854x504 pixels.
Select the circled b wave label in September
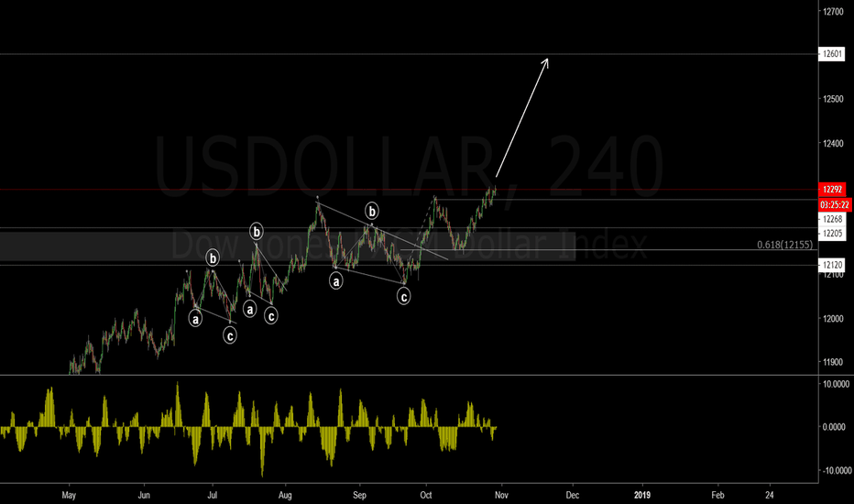coord(372,211)
